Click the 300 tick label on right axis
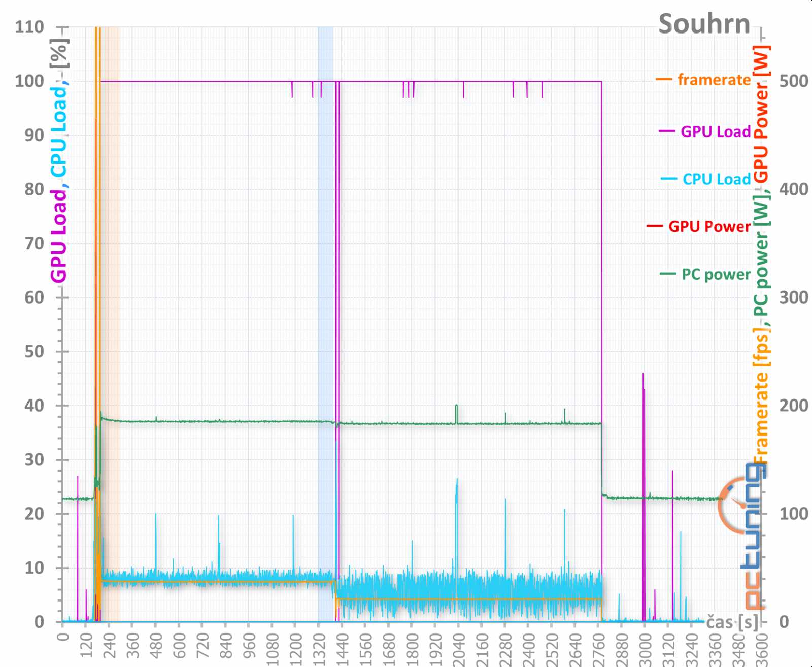This screenshot has height=667, width=812. tap(794, 297)
